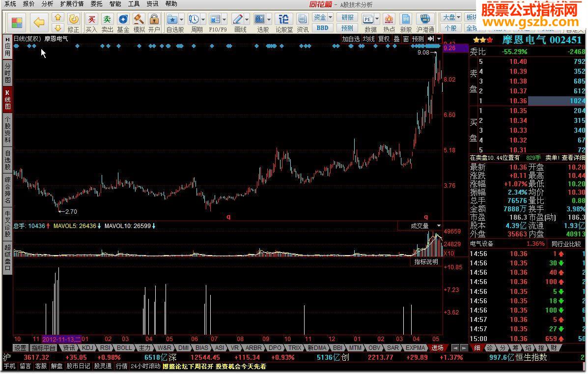Click the 同行业比较 industry comparison button
588x374 pixels.
point(566,244)
